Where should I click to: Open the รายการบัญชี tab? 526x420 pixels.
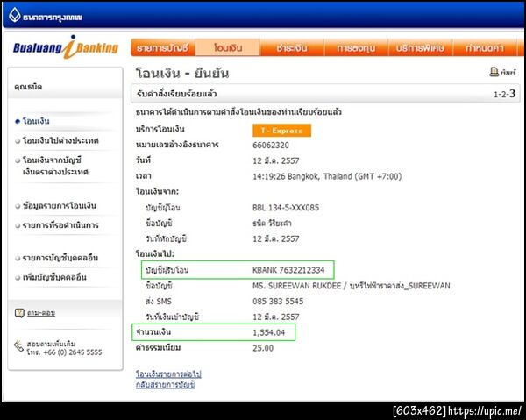(x=163, y=47)
